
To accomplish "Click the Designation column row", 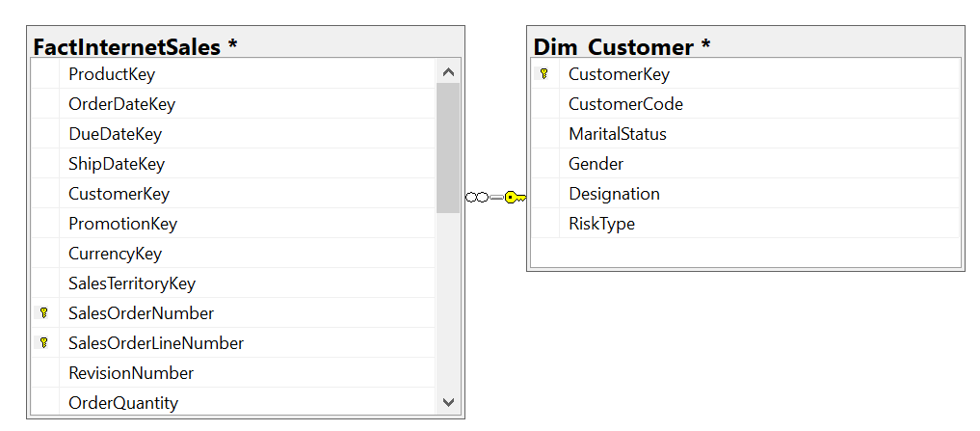I will coord(614,194).
